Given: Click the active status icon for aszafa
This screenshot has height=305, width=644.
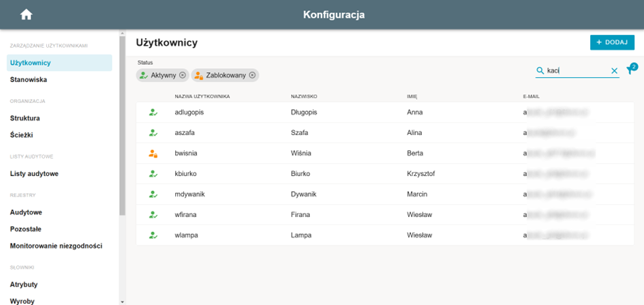Looking at the screenshot, I should point(153,133).
